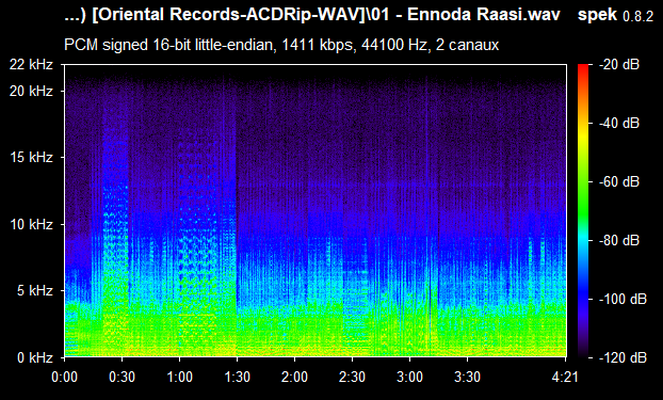The height and width of the screenshot is (400, 663).
Task: Click the 20 kHz frequency axis label
Action: point(32,91)
